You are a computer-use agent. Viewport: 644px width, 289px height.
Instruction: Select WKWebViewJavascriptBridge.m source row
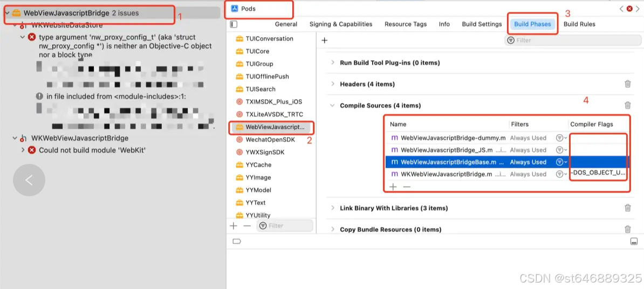[507, 175]
